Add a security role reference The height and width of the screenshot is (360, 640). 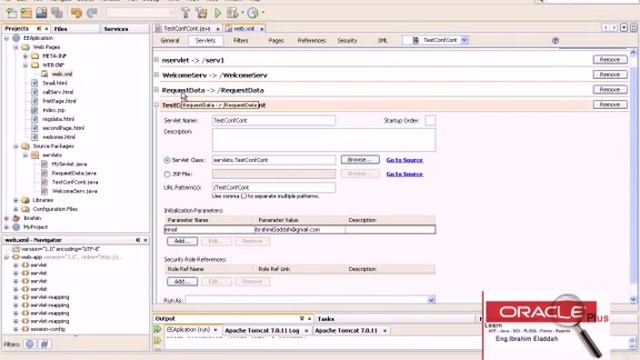pos(182,282)
